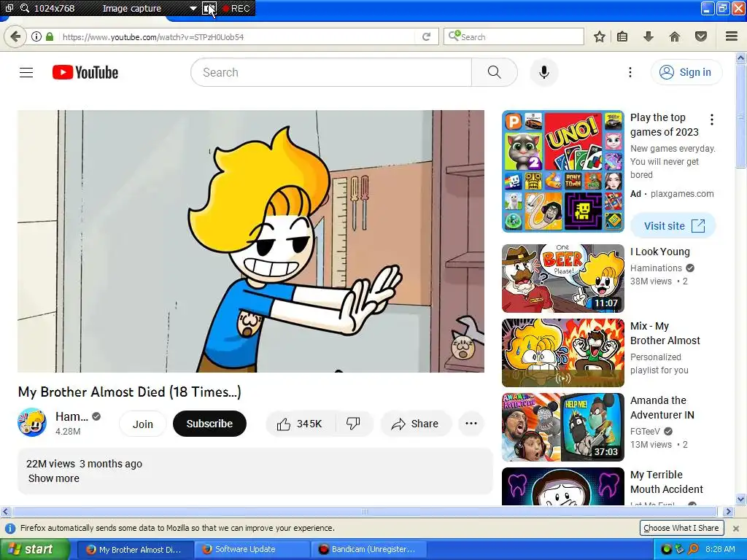Image resolution: width=747 pixels, height=560 pixels.
Task: Click the system tray clock 8:28 AM
Action: coord(720,550)
